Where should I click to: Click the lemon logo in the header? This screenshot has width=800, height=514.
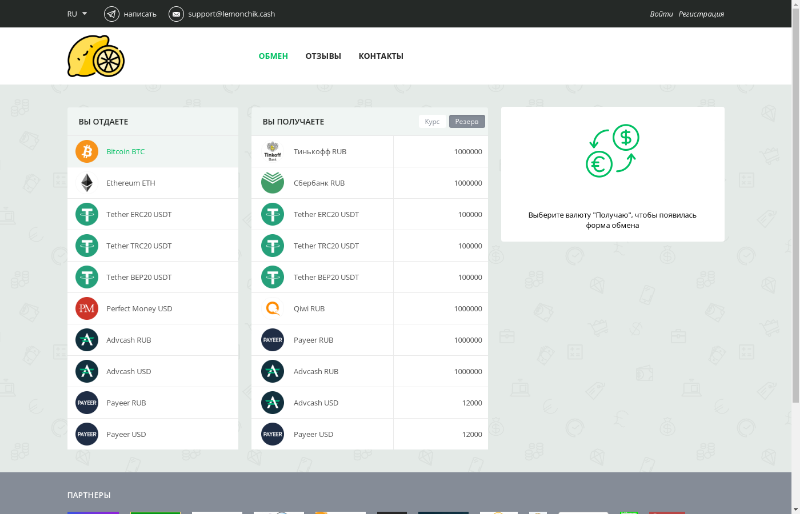96,57
